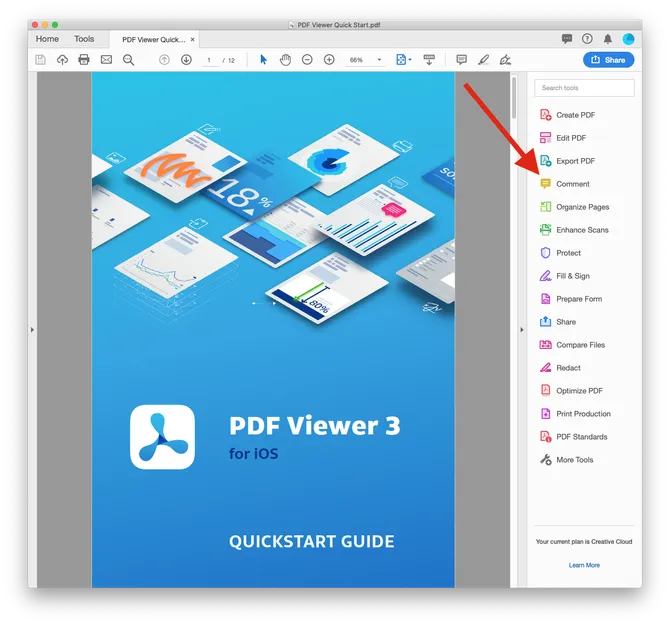Open the Prepare Form tool
This screenshot has width=670, height=625.
pyautogui.click(x=571, y=299)
